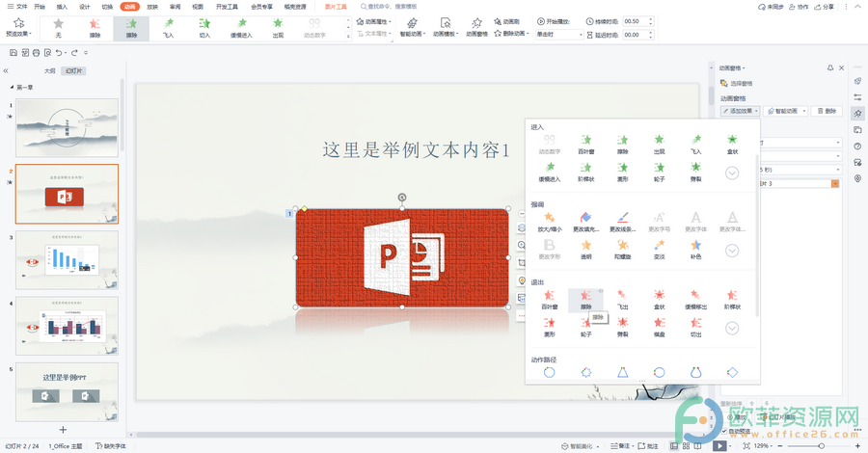The width and height of the screenshot is (868, 453).
Task: Expand more 退出 exit effects
Action: tap(732, 328)
